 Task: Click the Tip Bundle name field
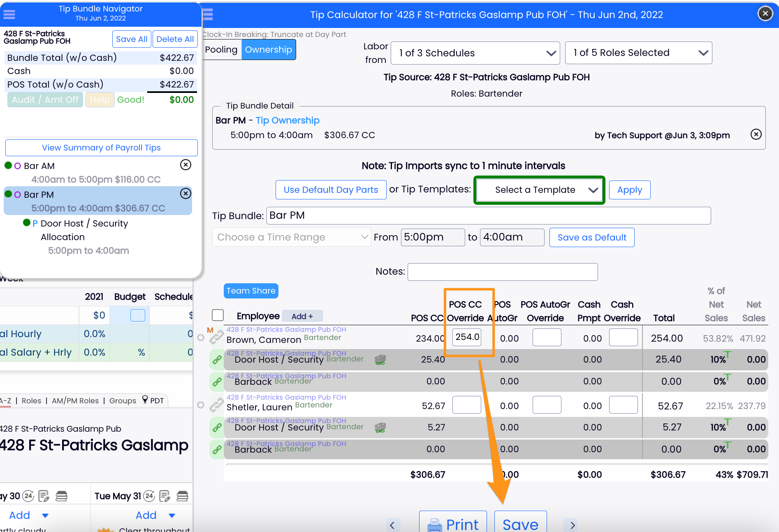coord(489,216)
